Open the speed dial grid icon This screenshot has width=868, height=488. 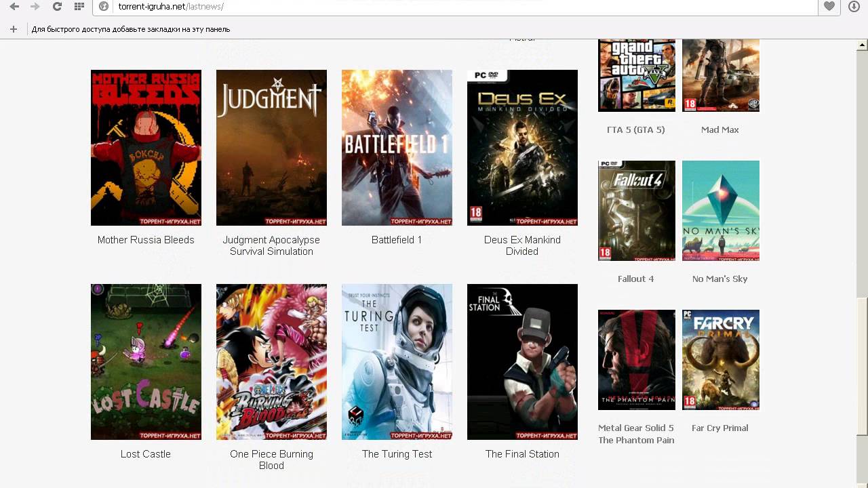click(x=79, y=7)
